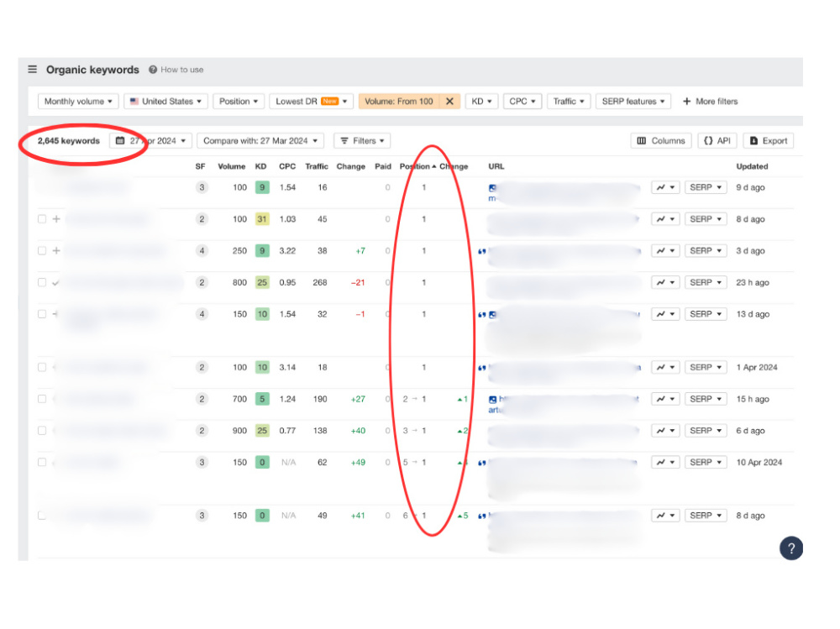Image resolution: width=840 pixels, height=629 pixels.
Task: Open the trend chart button in the 13 d ago row
Action: [x=666, y=314]
